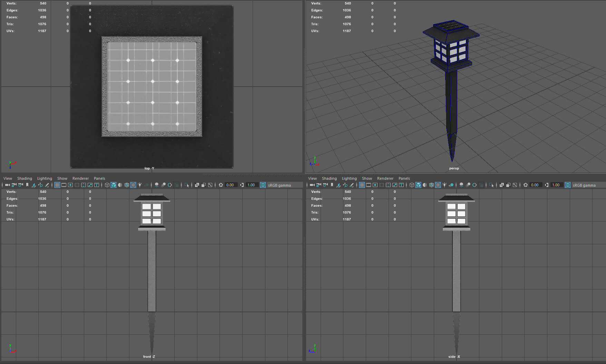This screenshot has width=606, height=364.
Task: Select Smooth Shade All in front panel toolbar
Action: click(114, 185)
